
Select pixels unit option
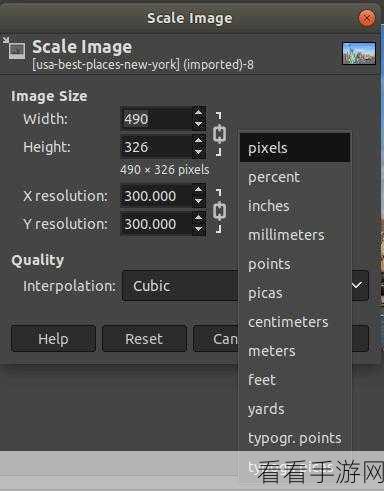click(x=295, y=148)
